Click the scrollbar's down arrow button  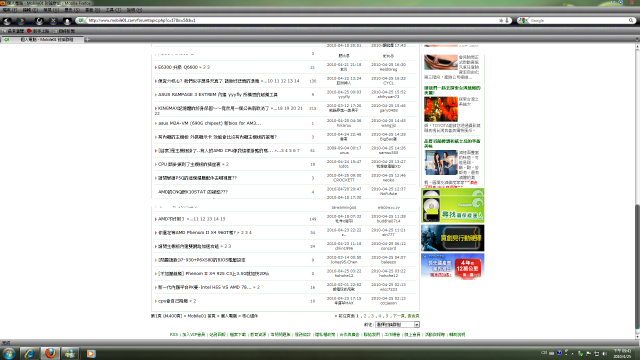(637, 337)
